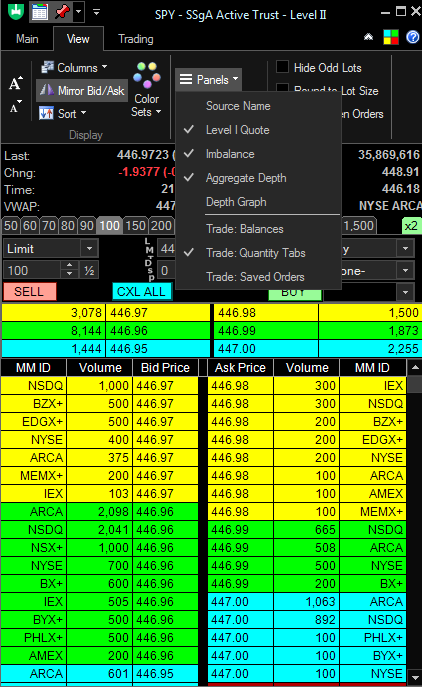Open the colorful windows layout icon
The image size is (422, 687).
pyautogui.click(x=391, y=37)
